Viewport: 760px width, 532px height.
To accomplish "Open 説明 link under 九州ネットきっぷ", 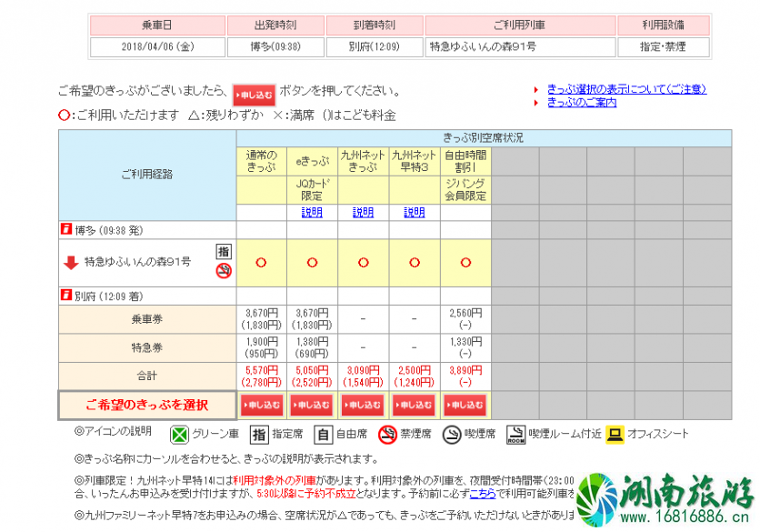I will tap(364, 213).
